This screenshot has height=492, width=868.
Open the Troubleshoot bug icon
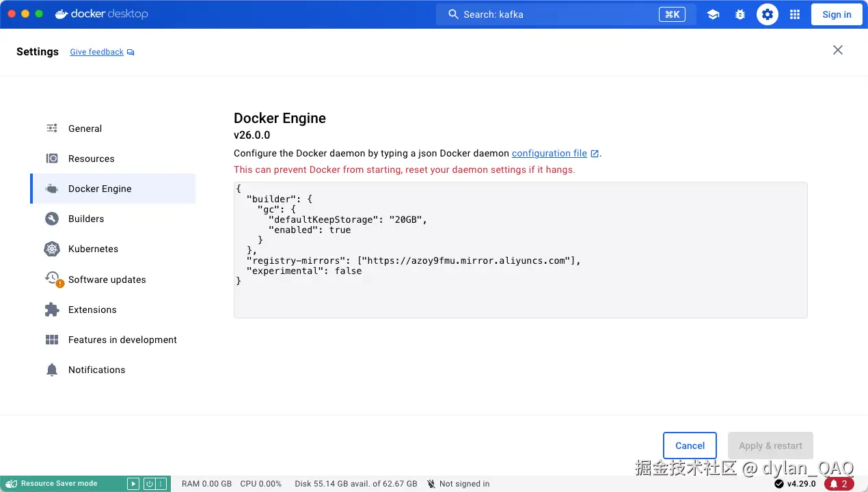pos(740,14)
